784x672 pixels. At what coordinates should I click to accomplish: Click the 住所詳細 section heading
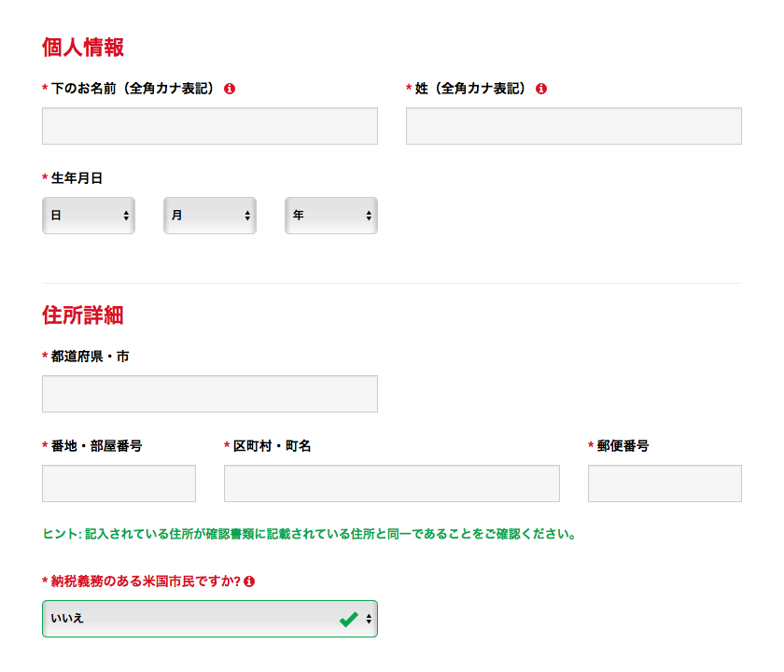tap(83, 315)
